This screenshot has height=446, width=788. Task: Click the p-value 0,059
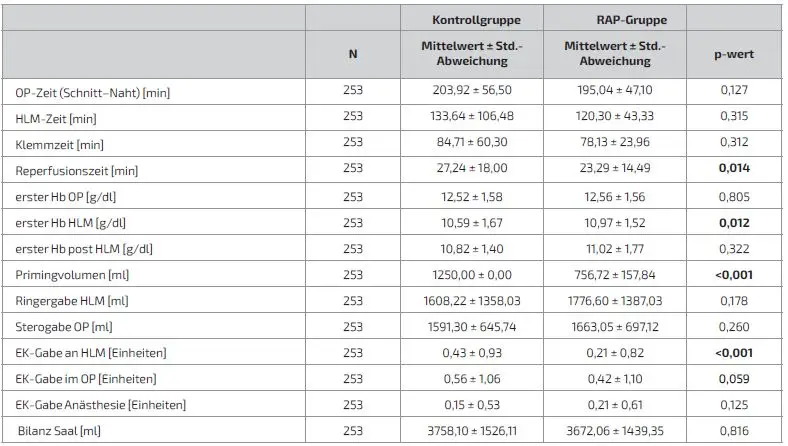tap(734, 379)
